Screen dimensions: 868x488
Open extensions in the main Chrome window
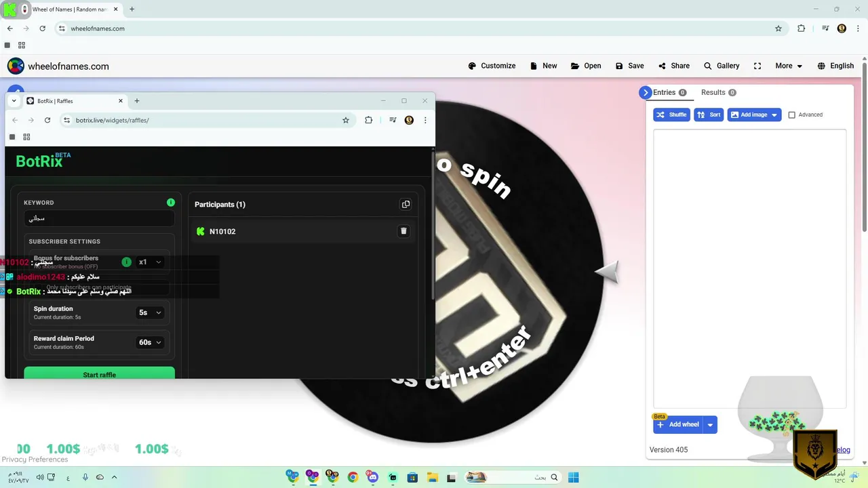point(801,28)
